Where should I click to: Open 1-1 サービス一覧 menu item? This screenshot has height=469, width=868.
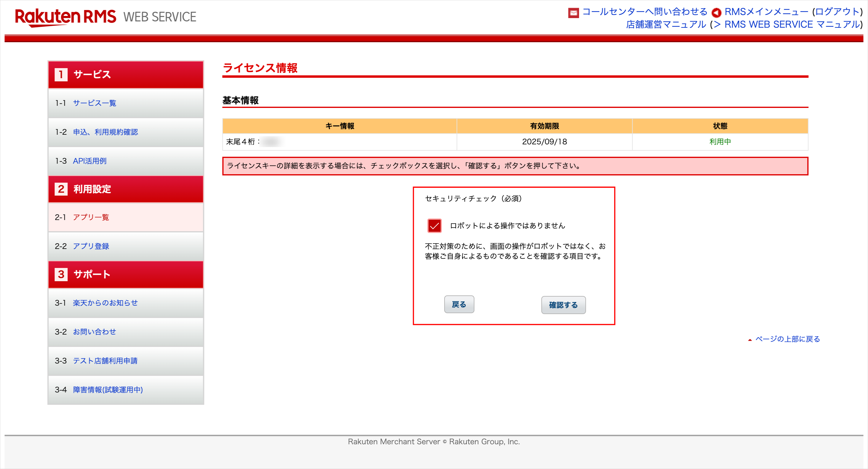pos(126,103)
